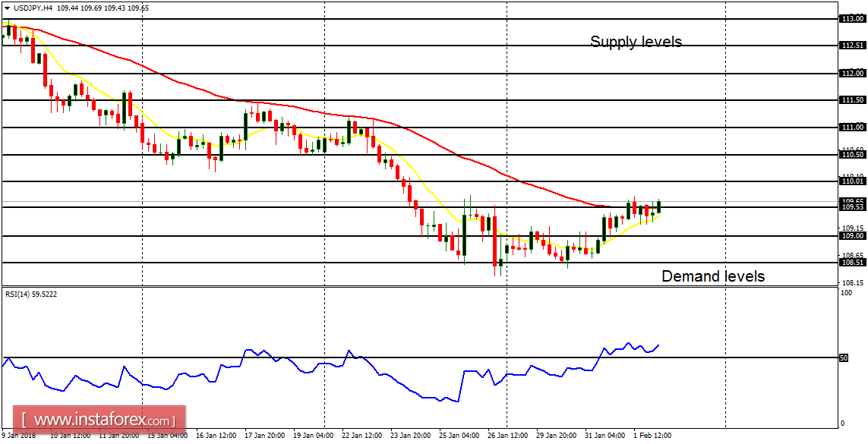
Task: Click the 111.50 price level tag
Action: click(852, 99)
